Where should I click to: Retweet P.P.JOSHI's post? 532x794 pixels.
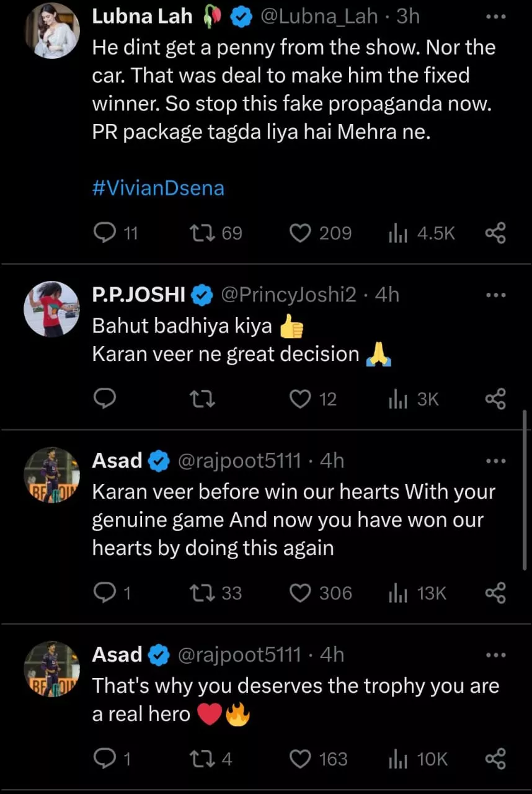click(202, 399)
